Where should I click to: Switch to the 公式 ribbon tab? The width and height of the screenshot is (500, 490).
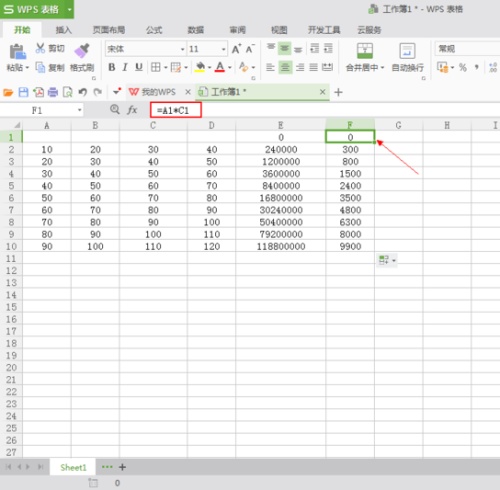154,30
